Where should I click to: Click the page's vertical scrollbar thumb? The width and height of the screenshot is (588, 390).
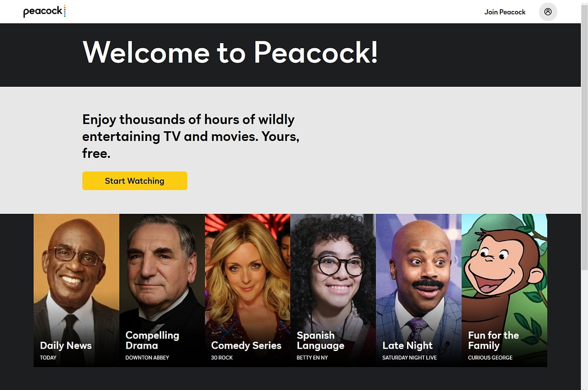tap(584, 136)
